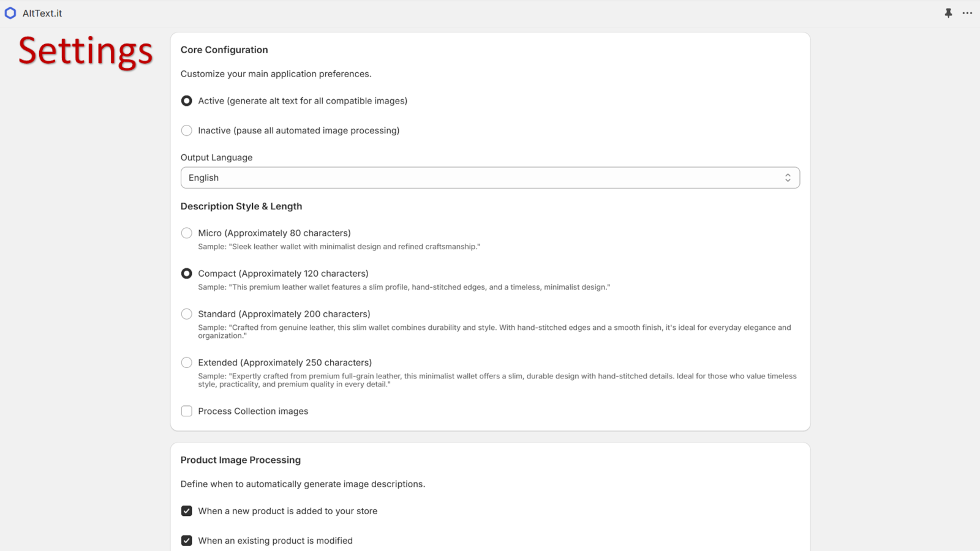
Task: Click the AltText.it hexagon logo
Action: click(10, 12)
